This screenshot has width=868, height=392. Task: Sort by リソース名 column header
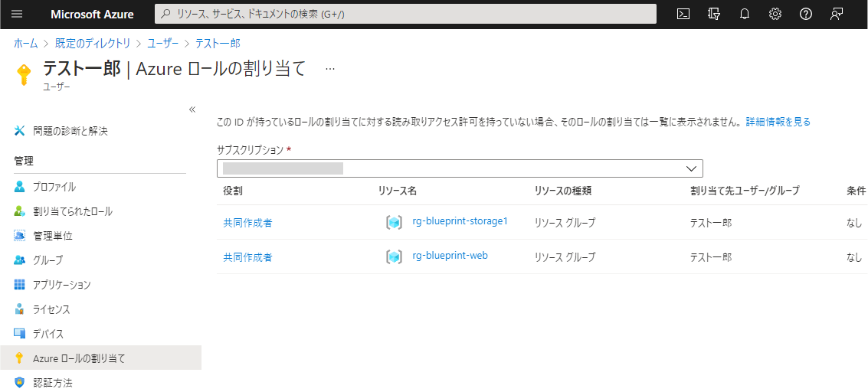[x=398, y=191]
